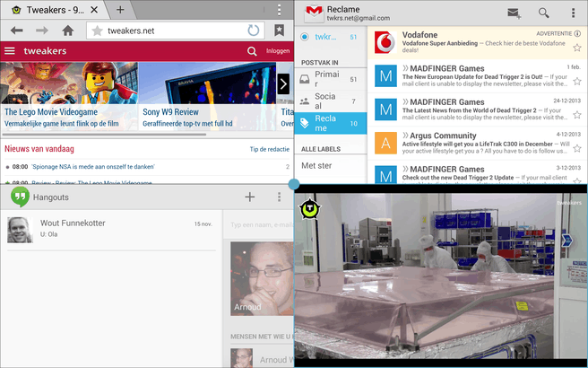588x368 pixels.
Task: Search on the tweakers site
Action: pyautogui.click(x=252, y=51)
